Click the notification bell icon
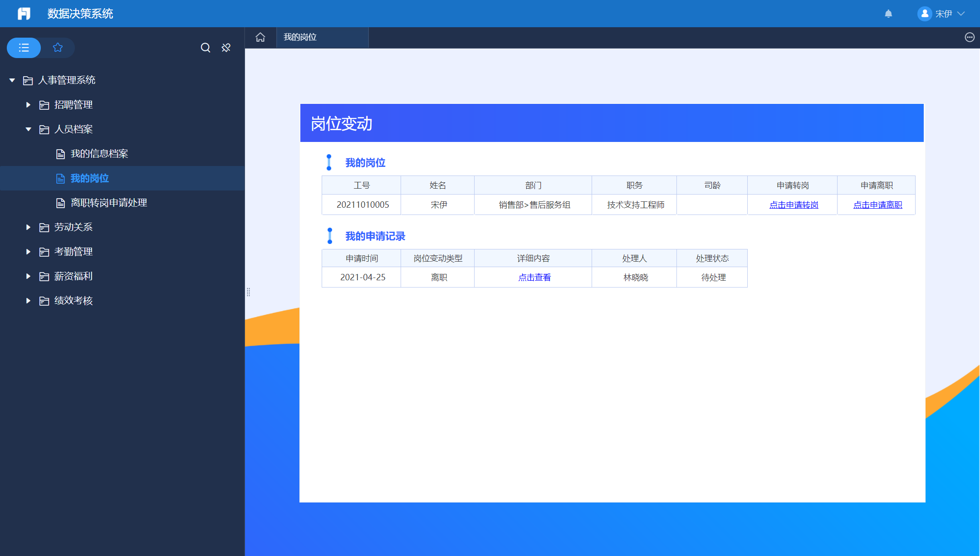Image resolution: width=980 pixels, height=556 pixels. 888,14
